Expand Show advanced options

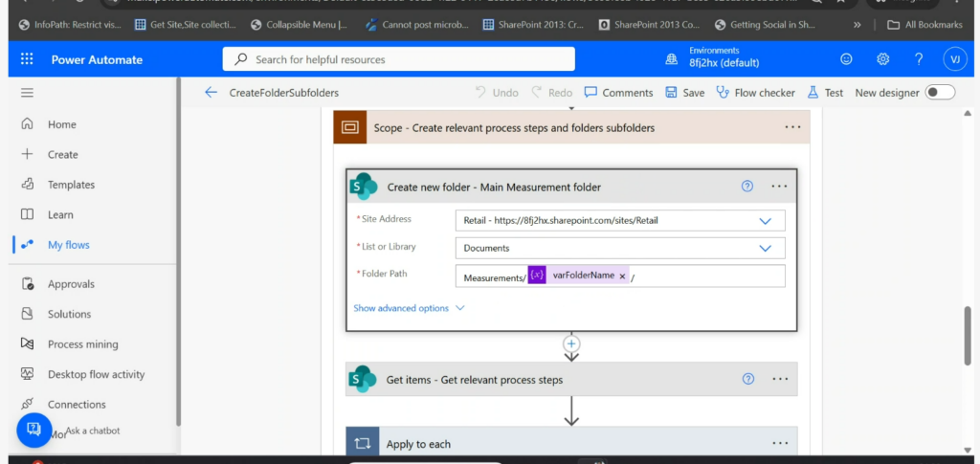(410, 308)
